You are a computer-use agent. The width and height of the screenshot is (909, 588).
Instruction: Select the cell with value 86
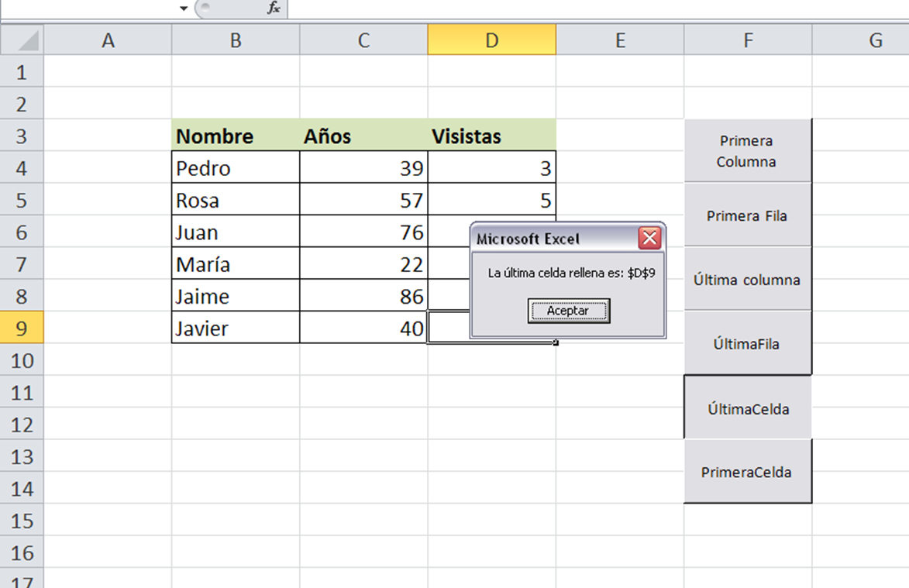[x=363, y=297]
